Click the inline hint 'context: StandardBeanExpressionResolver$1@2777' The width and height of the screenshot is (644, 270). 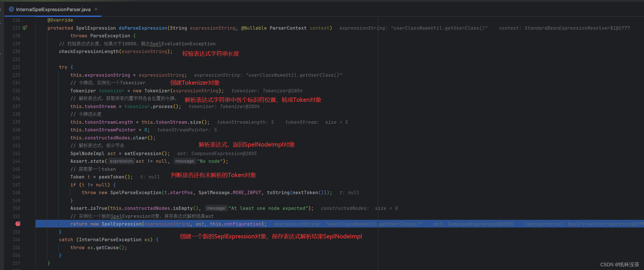click(x=564, y=28)
